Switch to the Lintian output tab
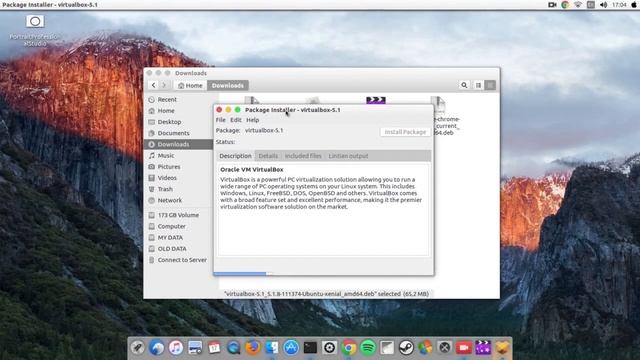 [348, 156]
